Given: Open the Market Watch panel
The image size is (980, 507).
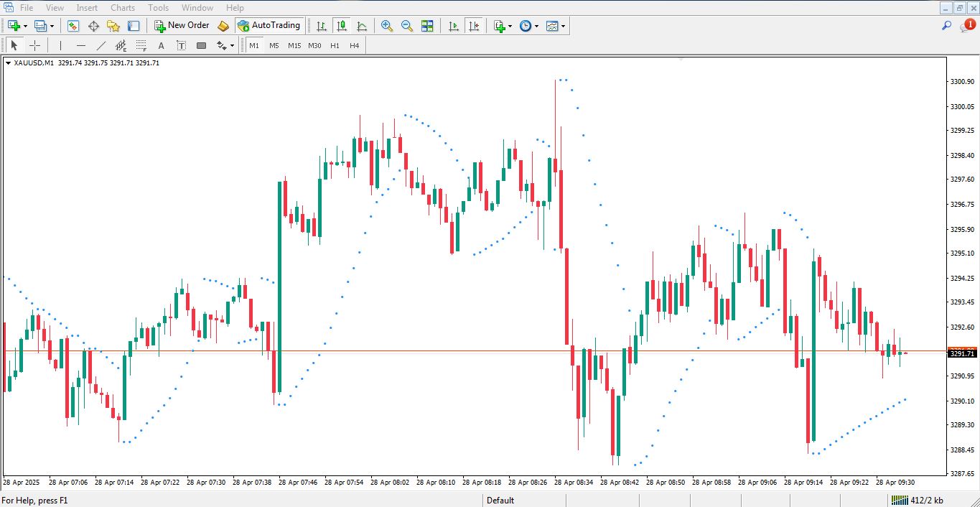Looking at the screenshot, I should 73,26.
